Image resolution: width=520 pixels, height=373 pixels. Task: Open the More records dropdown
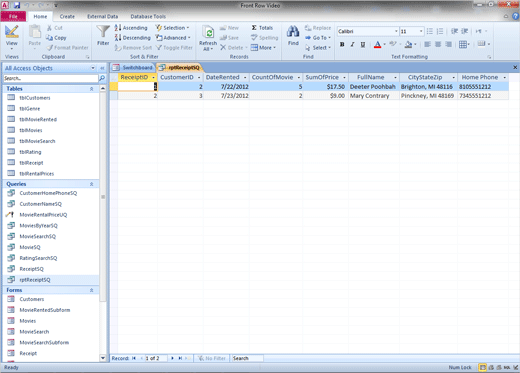[x=264, y=48]
